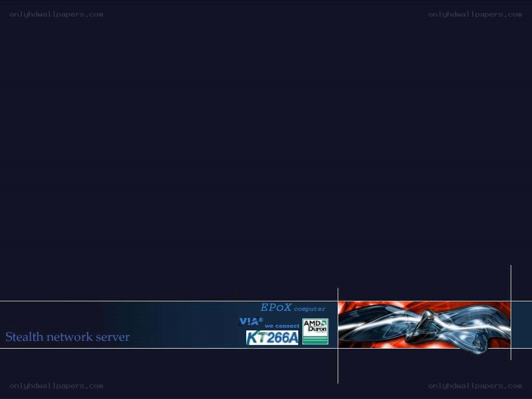The height and width of the screenshot is (399, 532).
Task: Click the vertical white line left of artwork
Action: pyautogui.click(x=338, y=336)
